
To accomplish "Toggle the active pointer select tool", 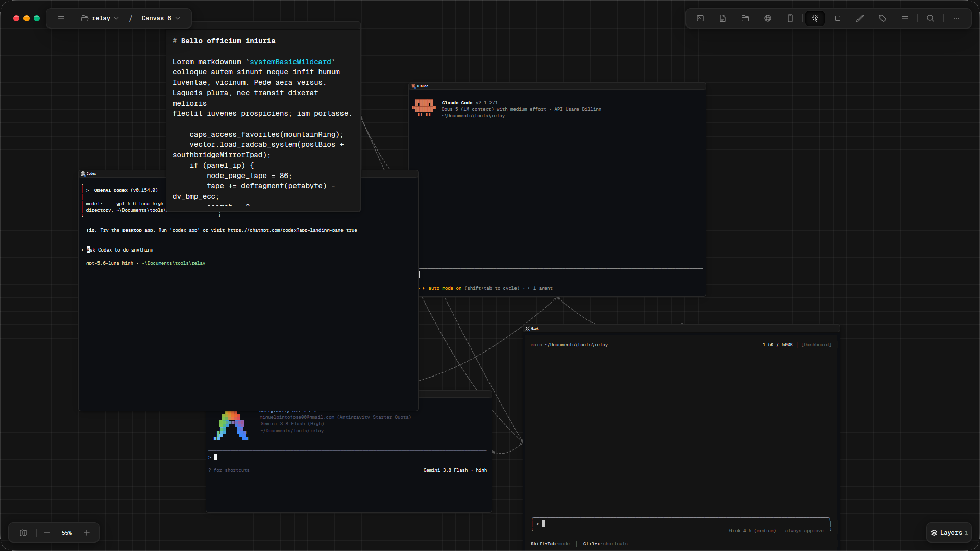I will (x=815, y=18).
